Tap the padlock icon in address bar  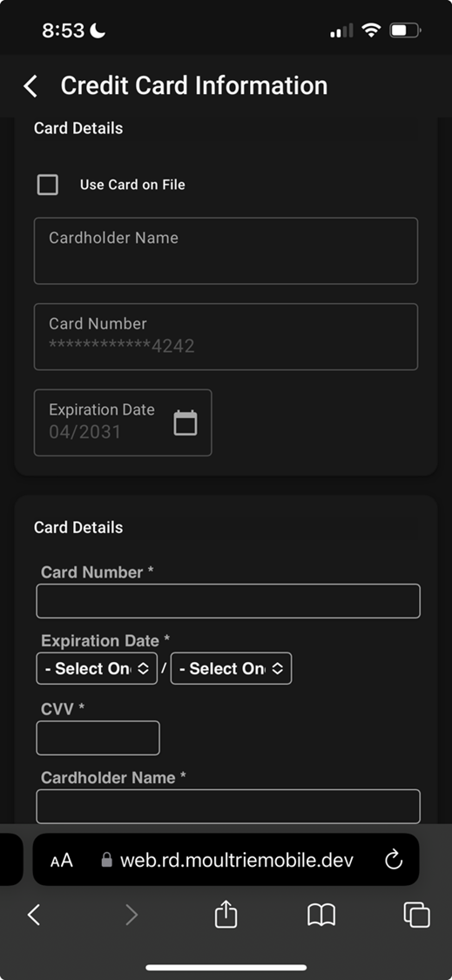coord(106,860)
